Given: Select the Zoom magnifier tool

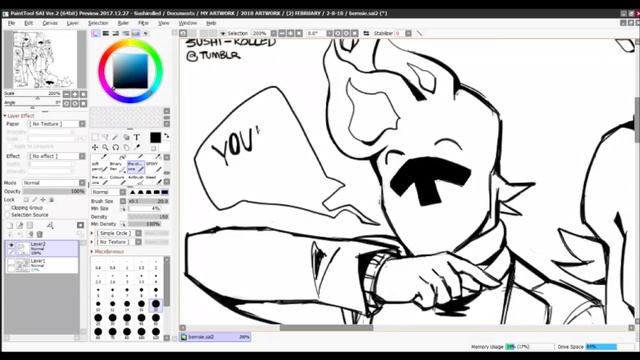Looking at the screenshot, I should tap(105, 147).
